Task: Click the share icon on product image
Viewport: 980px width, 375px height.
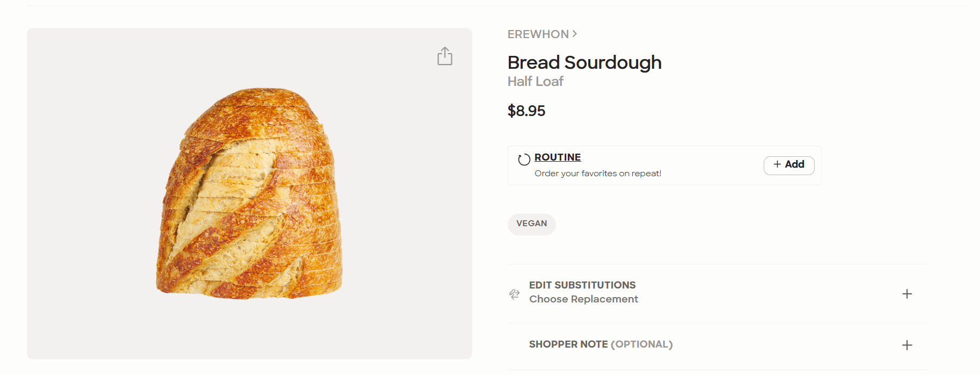Action: tap(445, 56)
